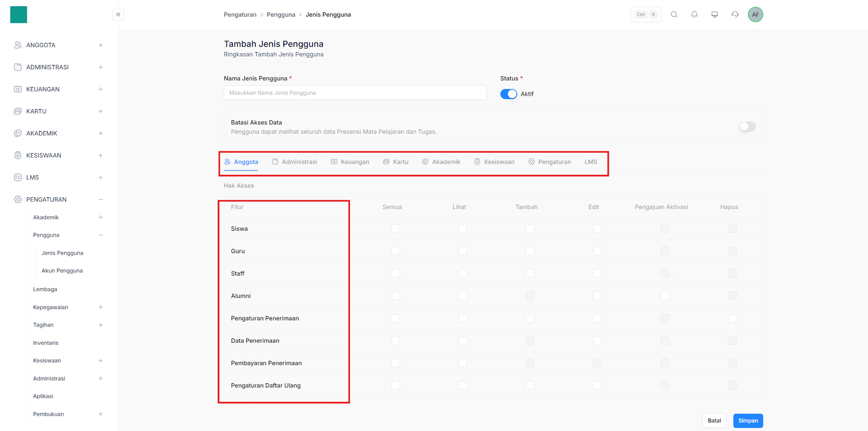Expand the Tagihan submenu plus sign
This screenshot has height=431, width=868.
(100, 325)
